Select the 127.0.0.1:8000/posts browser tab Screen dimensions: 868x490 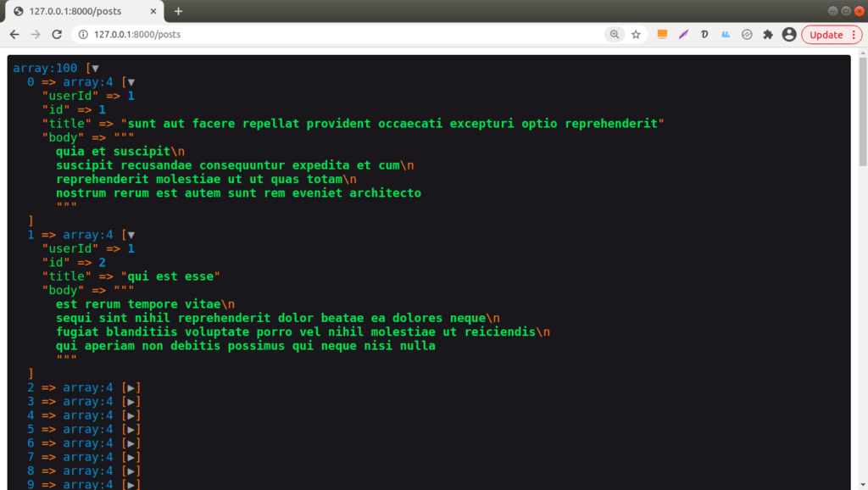pyautogui.click(x=76, y=12)
